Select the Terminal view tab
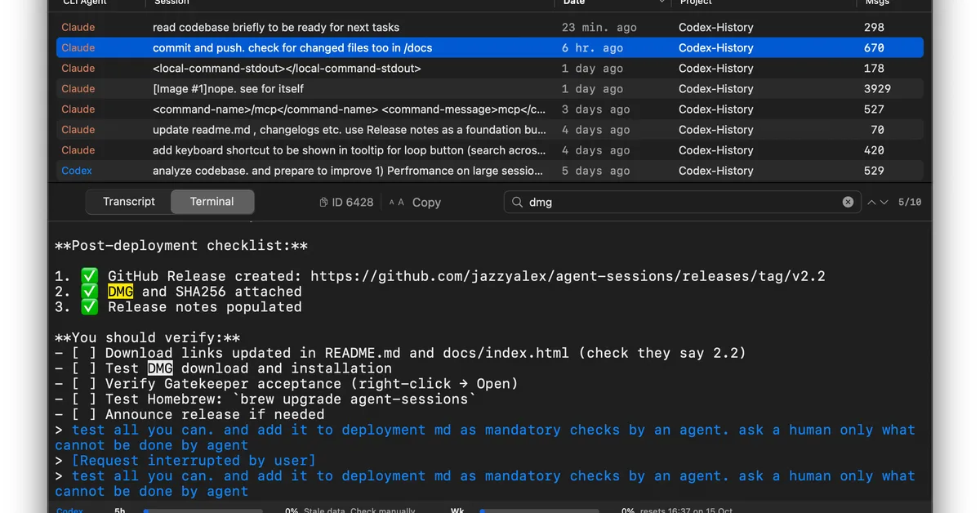This screenshot has width=980, height=513. 212,202
